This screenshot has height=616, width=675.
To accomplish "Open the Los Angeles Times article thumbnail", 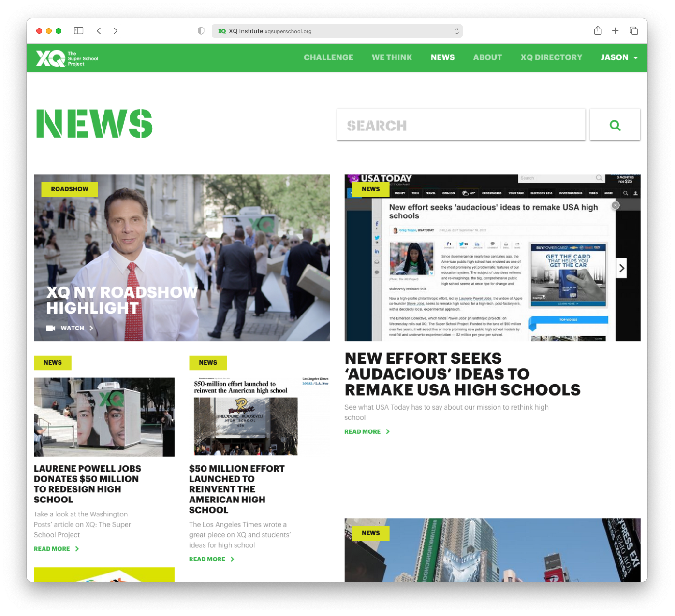I will 260,417.
